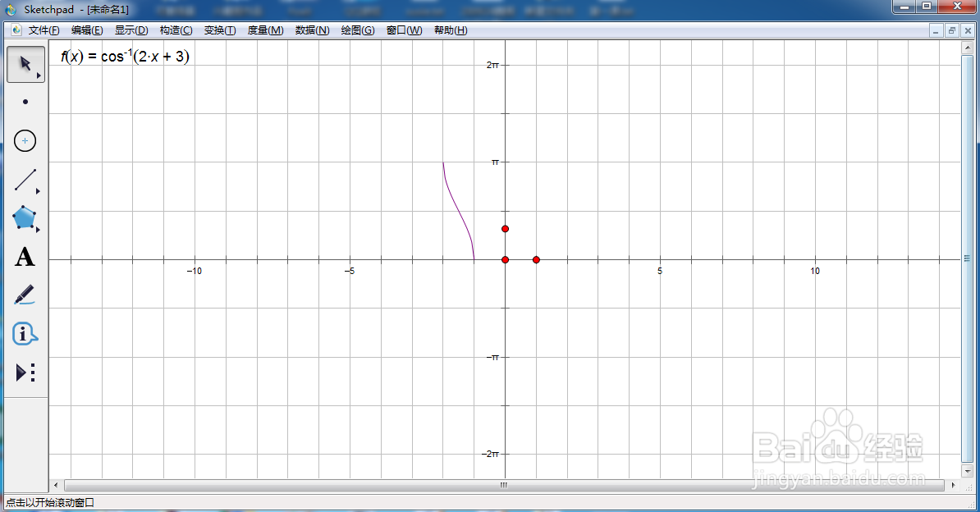Screen dimensions: 980x512
Task: Click the vertical scrollbar down arrow
Action: coord(968,471)
